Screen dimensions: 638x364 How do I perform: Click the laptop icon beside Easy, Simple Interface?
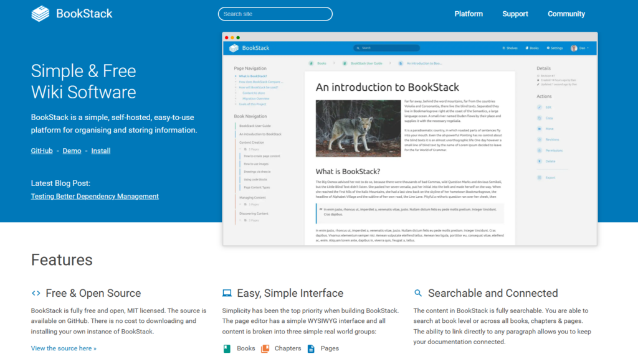(227, 293)
